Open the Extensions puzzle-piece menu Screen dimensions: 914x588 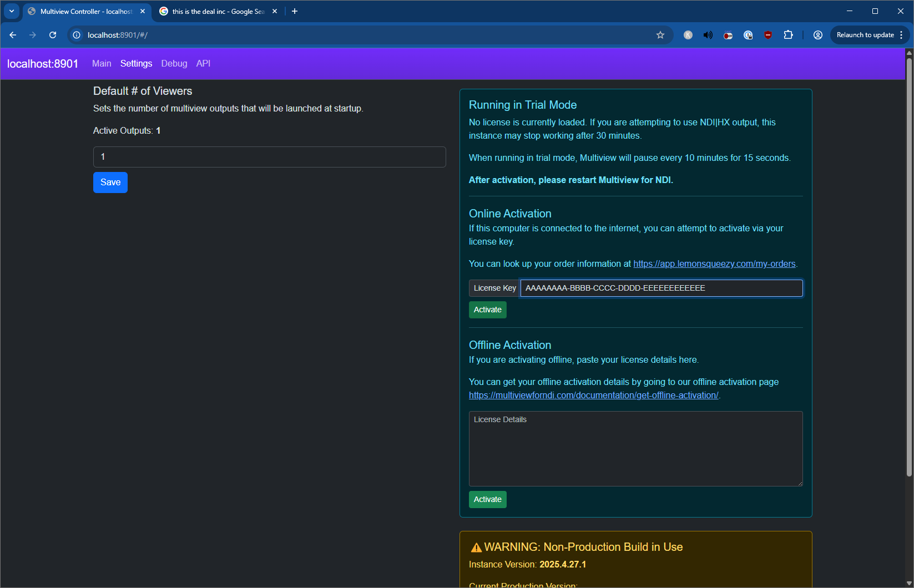pos(788,35)
